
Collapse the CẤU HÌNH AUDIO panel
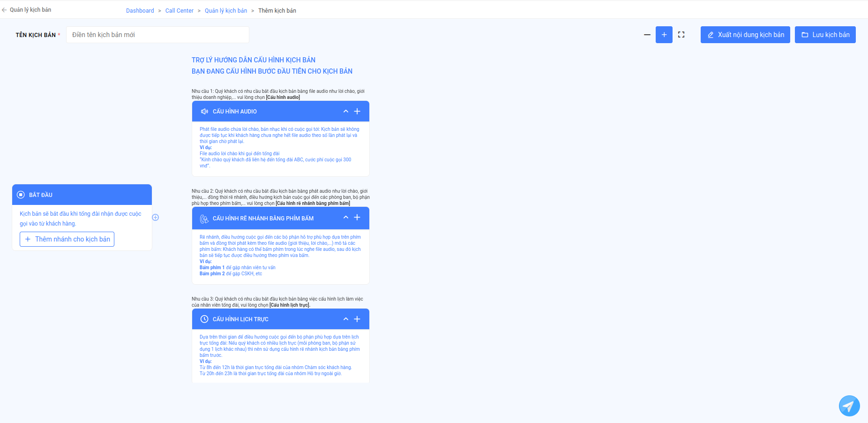tap(346, 111)
